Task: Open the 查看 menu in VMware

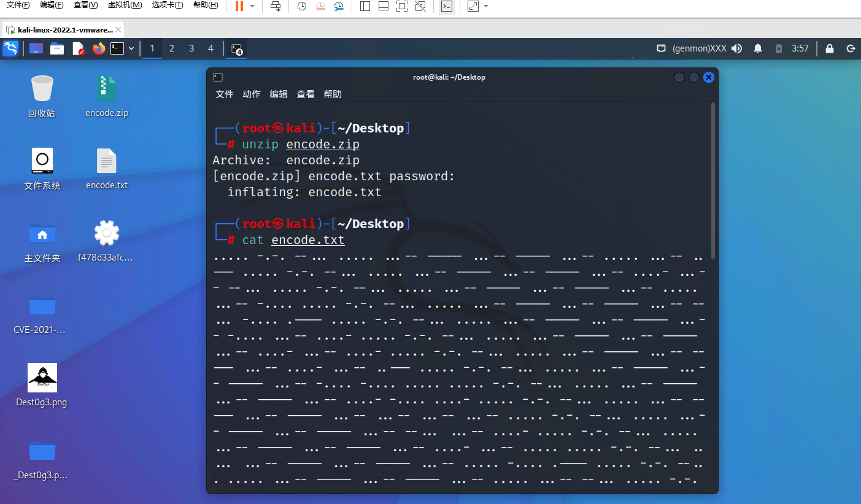Action: click(x=85, y=5)
